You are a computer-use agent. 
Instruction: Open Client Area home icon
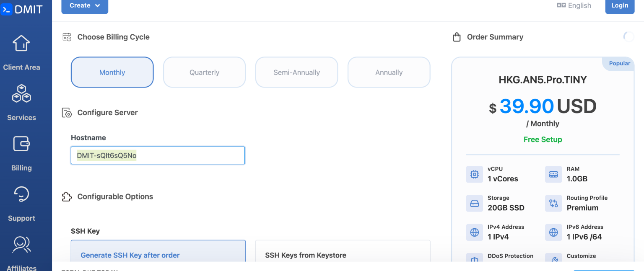pos(21,43)
